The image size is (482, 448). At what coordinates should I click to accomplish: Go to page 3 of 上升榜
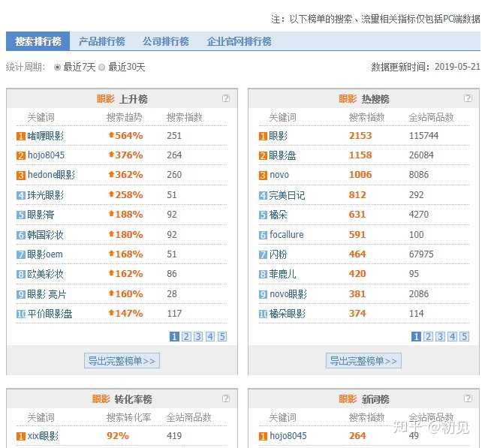tap(198, 337)
